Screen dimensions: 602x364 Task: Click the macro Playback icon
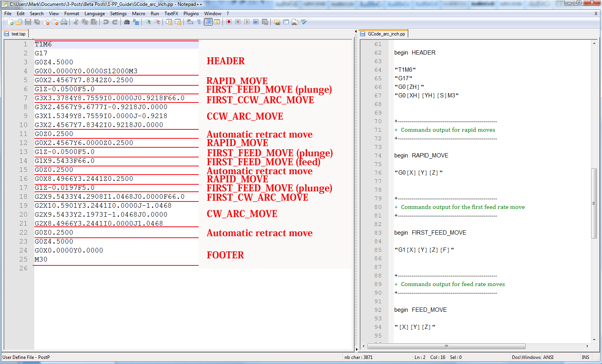(247, 22)
